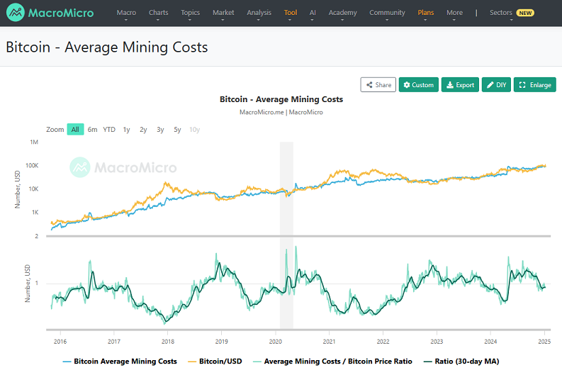This screenshot has height=392, width=562.
Task: Click the 2016 label on the time axis
Action: pos(60,342)
